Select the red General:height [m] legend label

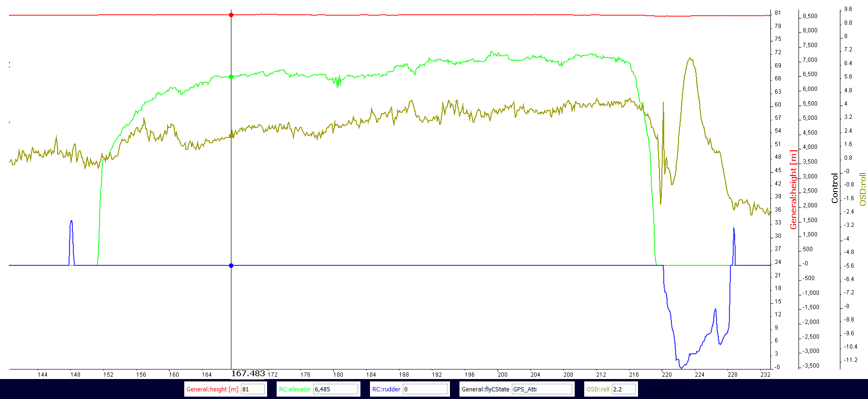point(212,389)
